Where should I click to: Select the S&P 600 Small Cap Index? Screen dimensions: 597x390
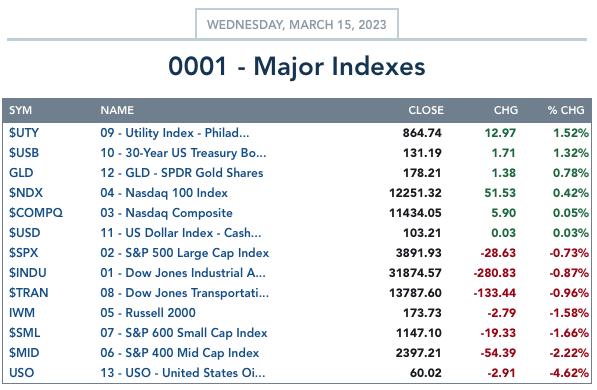click(184, 333)
